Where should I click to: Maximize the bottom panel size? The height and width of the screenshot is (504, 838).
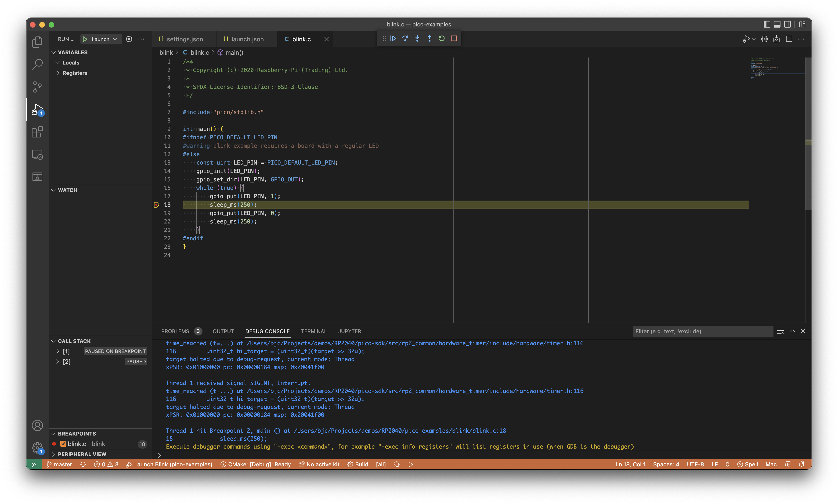click(x=792, y=331)
